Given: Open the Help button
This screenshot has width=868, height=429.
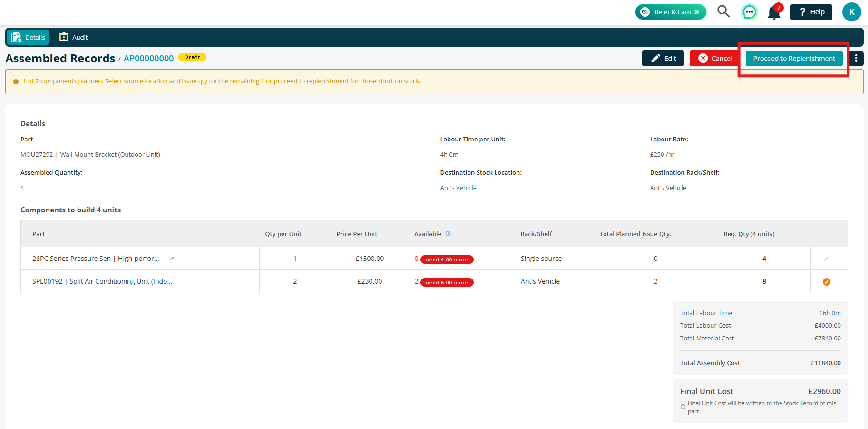Looking at the screenshot, I should pyautogui.click(x=811, y=12).
